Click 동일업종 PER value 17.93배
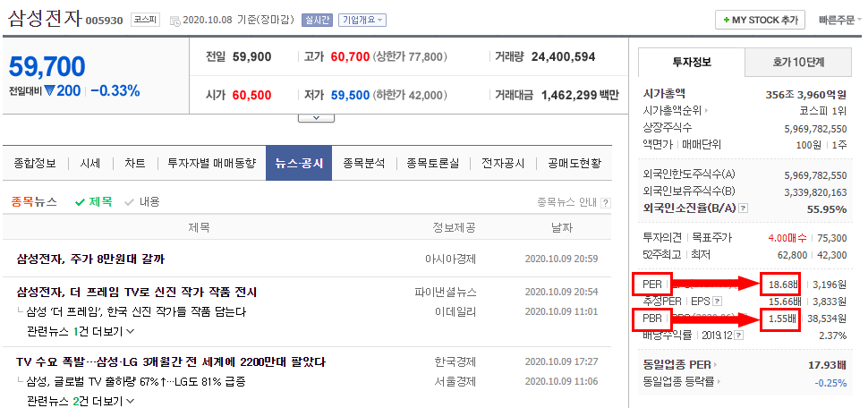868x408 pixels. point(827,365)
